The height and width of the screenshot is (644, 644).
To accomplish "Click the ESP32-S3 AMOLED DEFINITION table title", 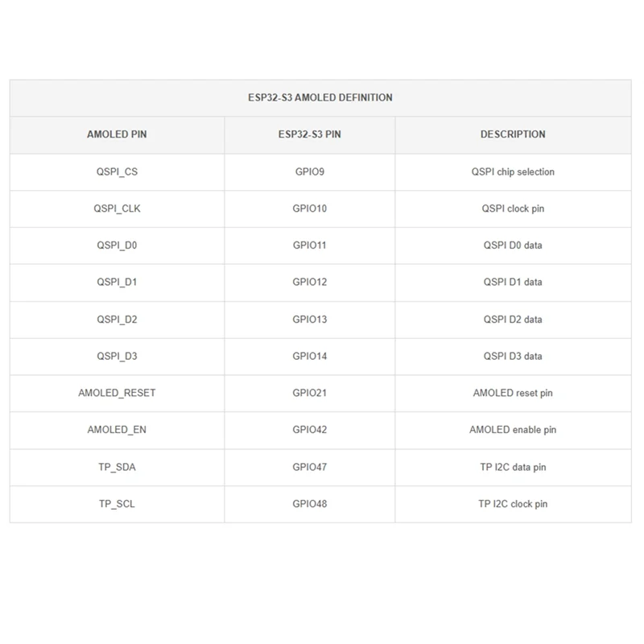I will point(320,97).
